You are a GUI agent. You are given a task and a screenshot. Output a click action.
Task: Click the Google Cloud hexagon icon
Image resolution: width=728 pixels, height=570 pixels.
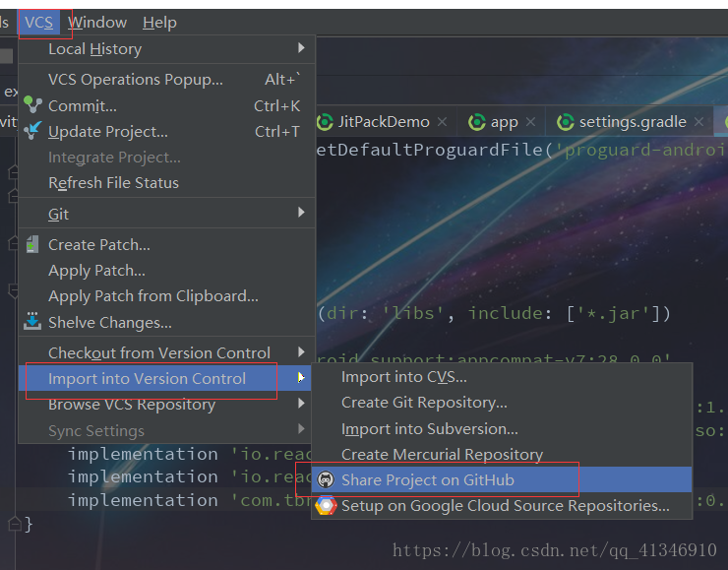326,506
